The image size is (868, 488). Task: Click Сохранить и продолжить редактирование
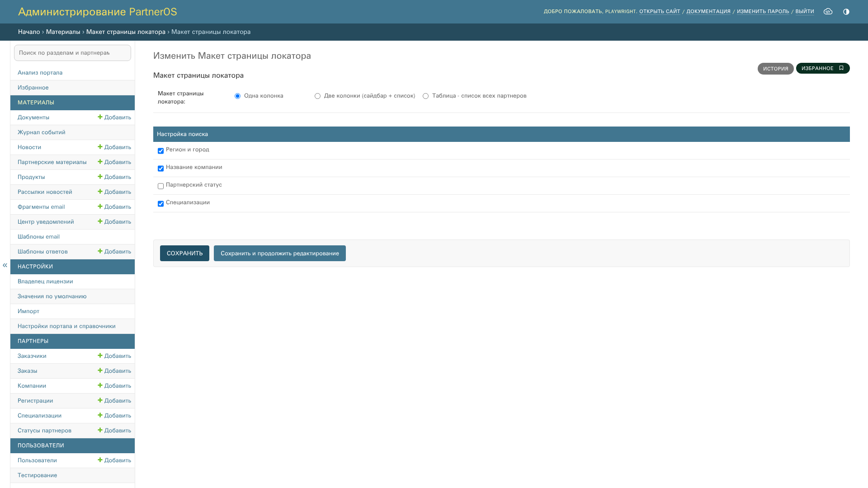280,253
